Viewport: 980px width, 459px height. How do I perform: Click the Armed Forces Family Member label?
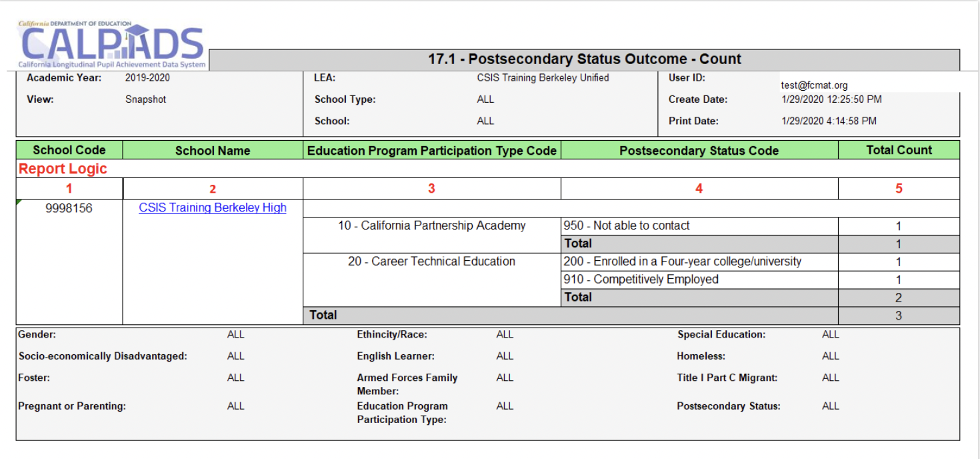(x=407, y=384)
